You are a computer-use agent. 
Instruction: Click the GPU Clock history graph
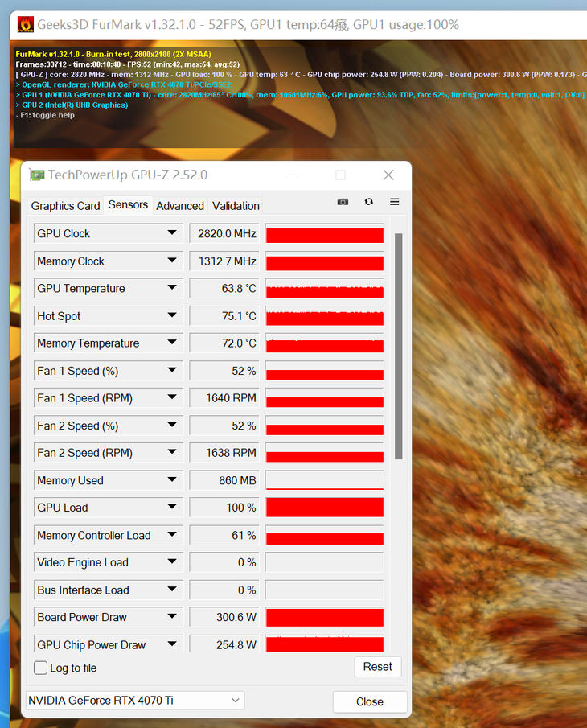click(325, 233)
